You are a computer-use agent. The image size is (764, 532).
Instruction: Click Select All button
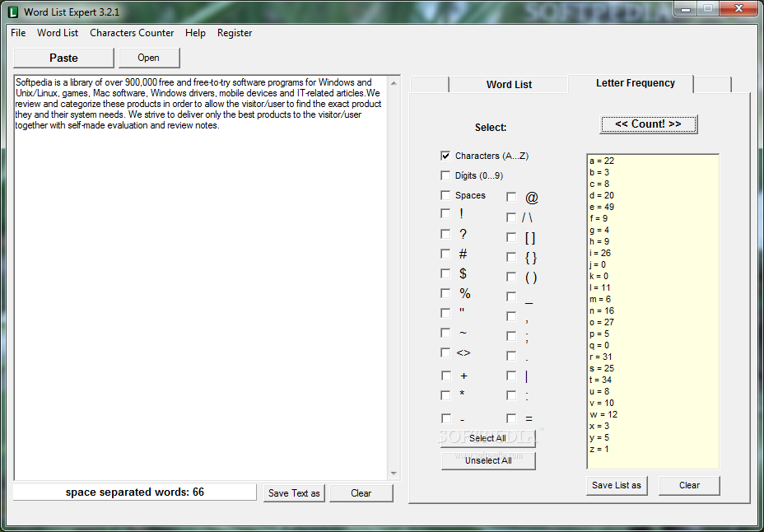tap(487, 438)
